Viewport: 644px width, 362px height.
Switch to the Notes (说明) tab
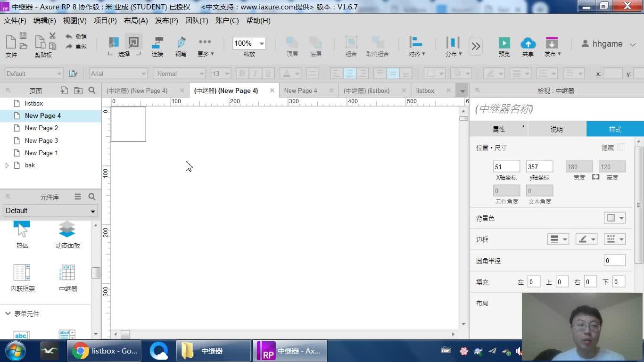(557, 129)
